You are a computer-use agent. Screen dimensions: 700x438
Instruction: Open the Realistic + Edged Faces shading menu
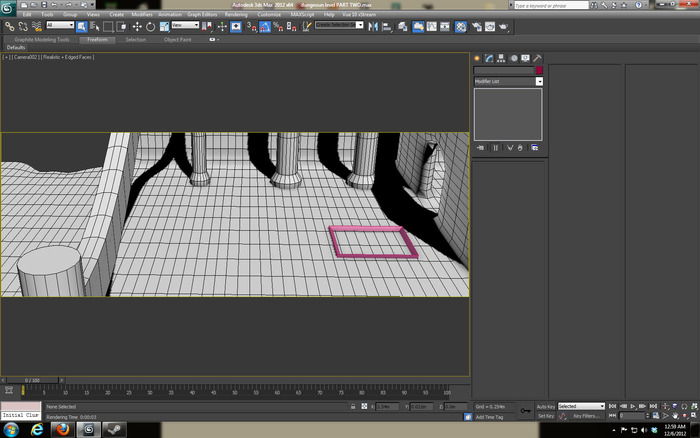[x=68, y=57]
